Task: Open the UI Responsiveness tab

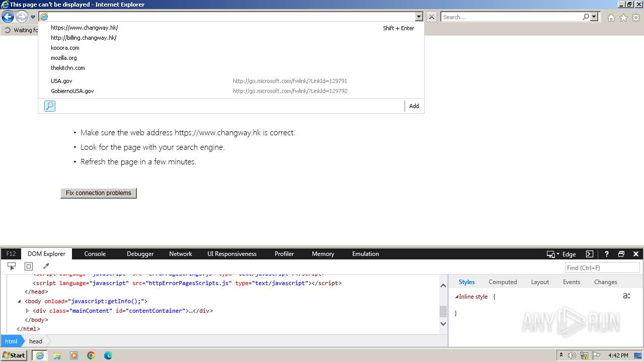Action: pos(232,254)
